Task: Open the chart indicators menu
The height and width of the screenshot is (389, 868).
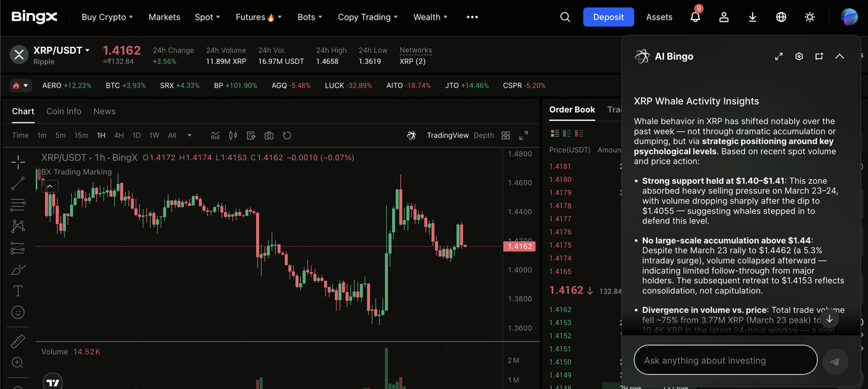Action: coord(216,135)
